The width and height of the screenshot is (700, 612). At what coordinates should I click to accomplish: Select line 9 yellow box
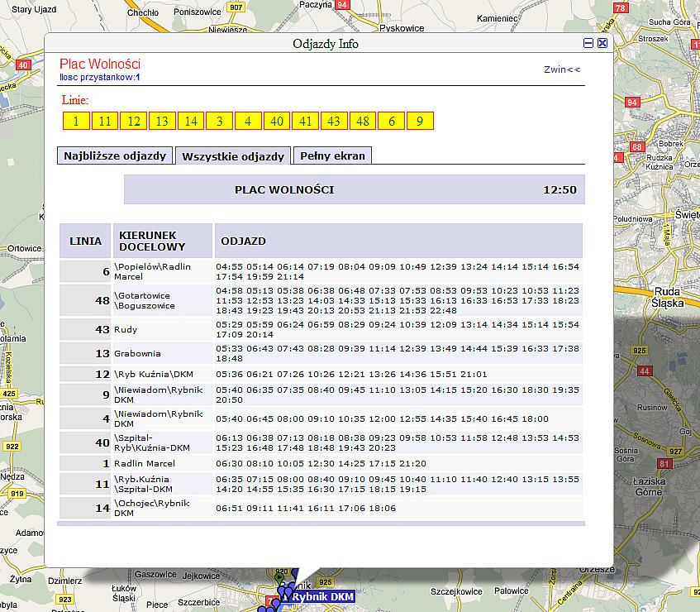[x=420, y=121]
